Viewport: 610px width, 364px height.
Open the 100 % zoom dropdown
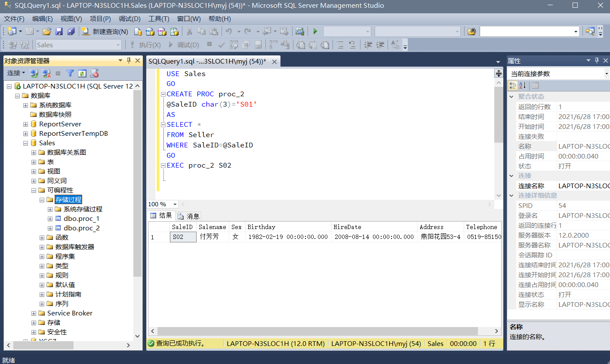175,204
